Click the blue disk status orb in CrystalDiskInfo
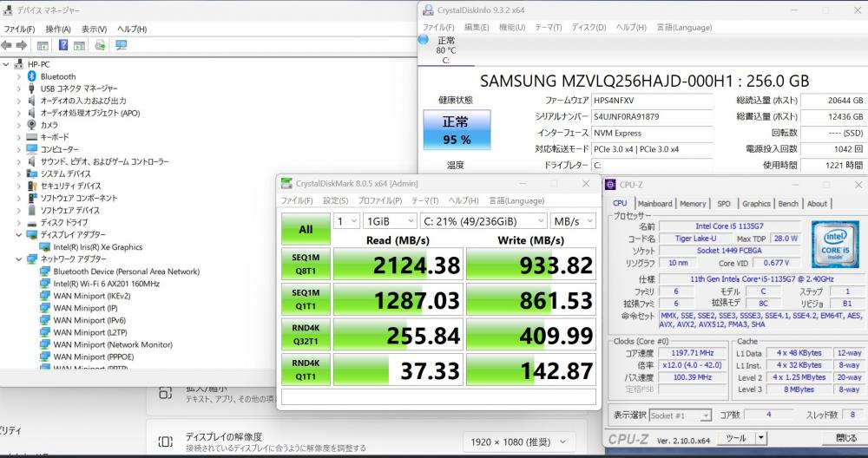This screenshot has width=868, height=458. pyautogui.click(x=424, y=39)
